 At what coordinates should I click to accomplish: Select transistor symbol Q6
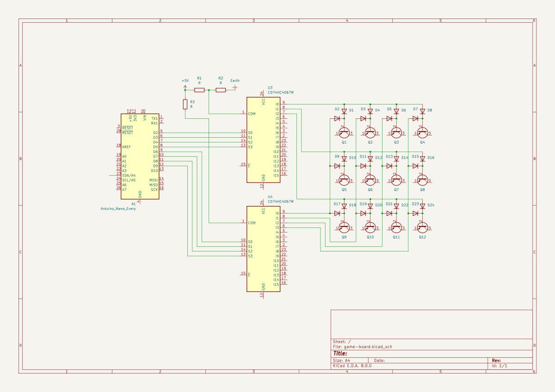coord(370,180)
